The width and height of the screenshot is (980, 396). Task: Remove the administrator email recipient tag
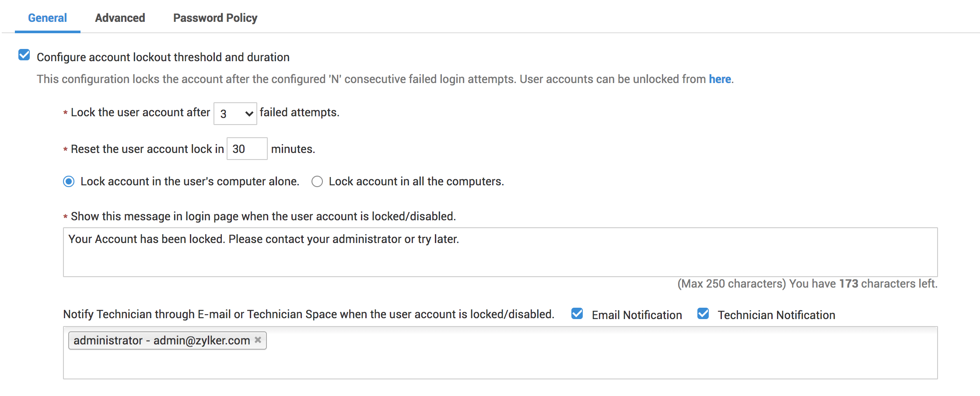coord(258,340)
